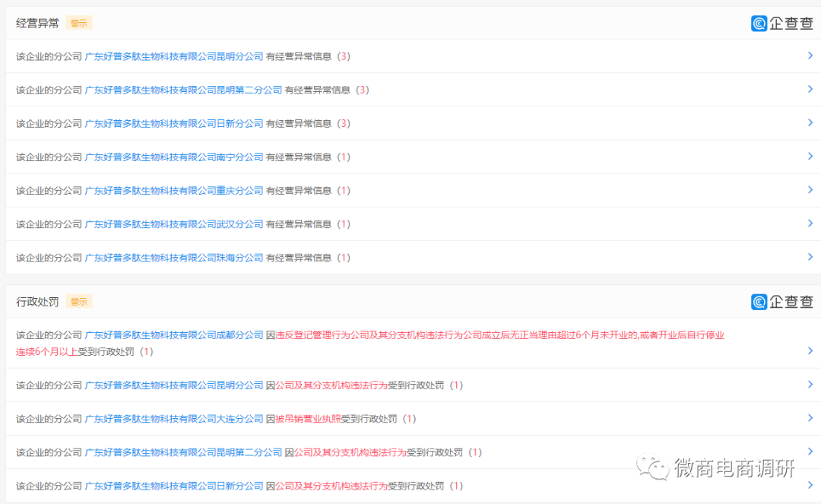Expand the 昆明分公司 经营异常 row chevron
The height and width of the screenshot is (504, 821).
[810, 55]
